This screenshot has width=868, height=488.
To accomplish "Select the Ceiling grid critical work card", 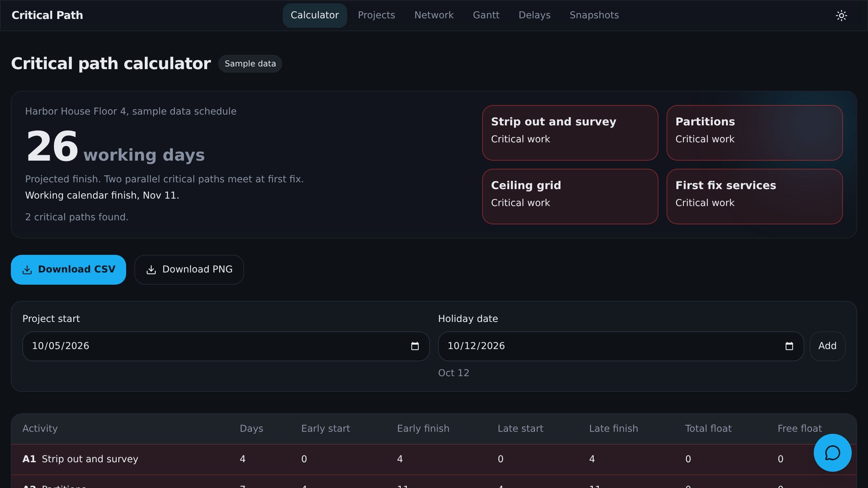I will tap(570, 197).
